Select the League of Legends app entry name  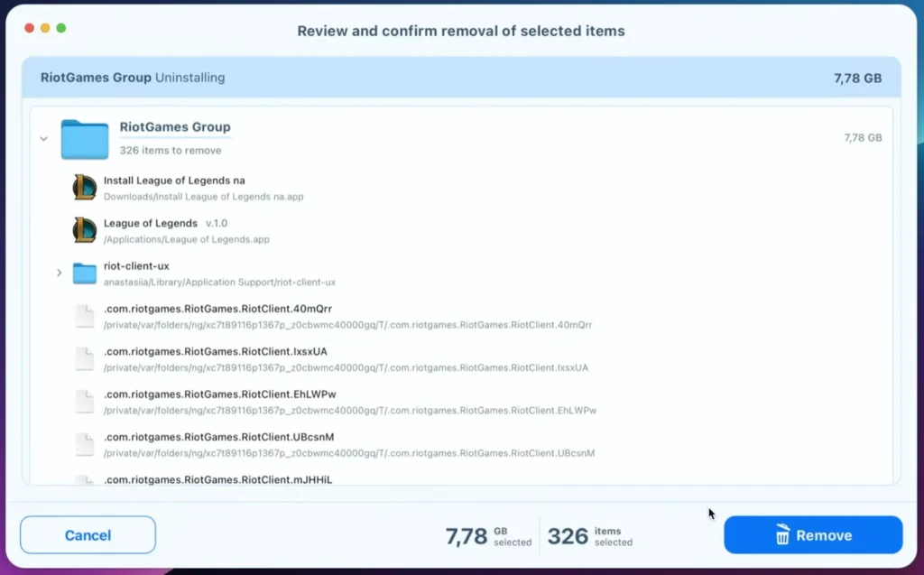click(151, 223)
